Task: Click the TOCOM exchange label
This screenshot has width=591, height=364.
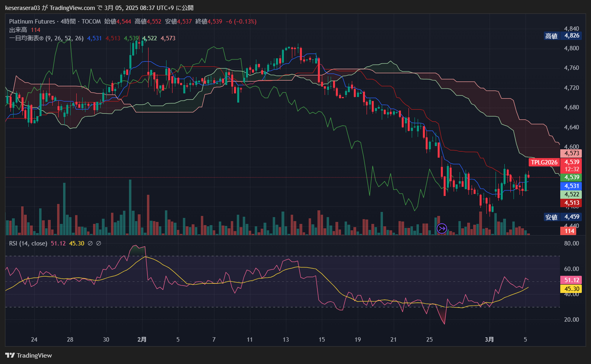Action: tap(90, 21)
